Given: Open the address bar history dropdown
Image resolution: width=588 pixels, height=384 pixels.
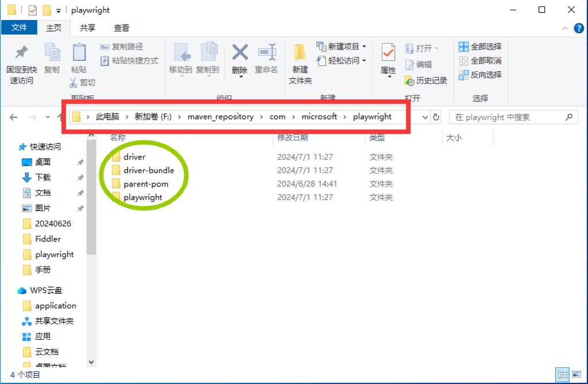Looking at the screenshot, I should coord(425,117).
